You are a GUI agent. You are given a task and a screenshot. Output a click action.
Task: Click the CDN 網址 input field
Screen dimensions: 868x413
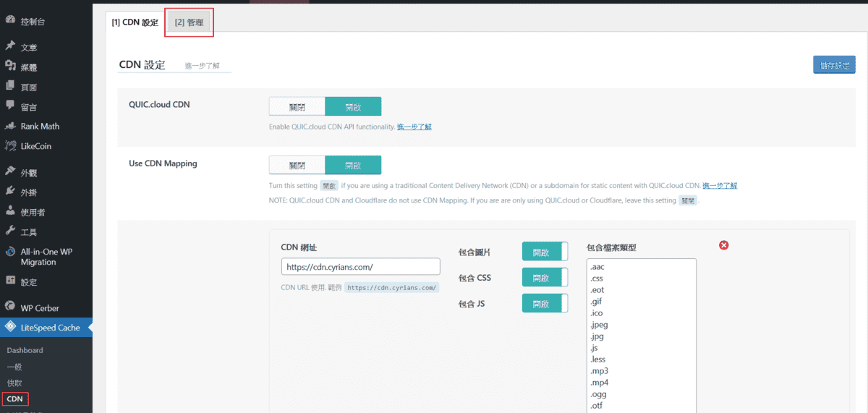360,267
